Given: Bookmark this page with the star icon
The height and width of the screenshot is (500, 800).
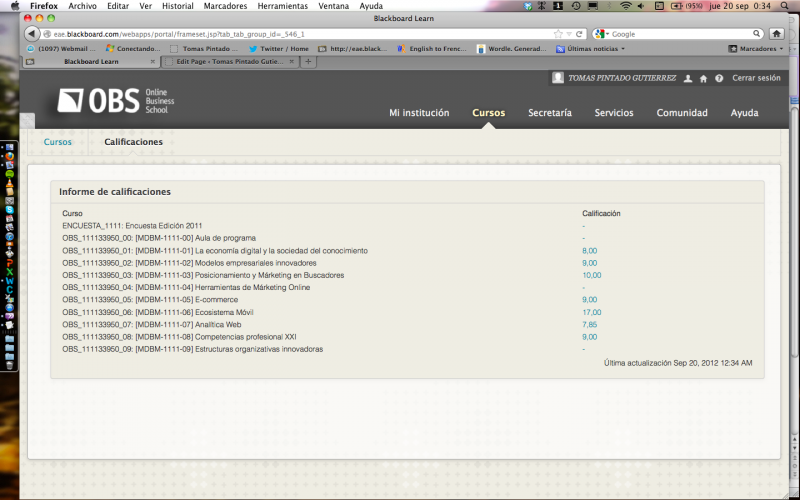Looking at the screenshot, I should 558,34.
